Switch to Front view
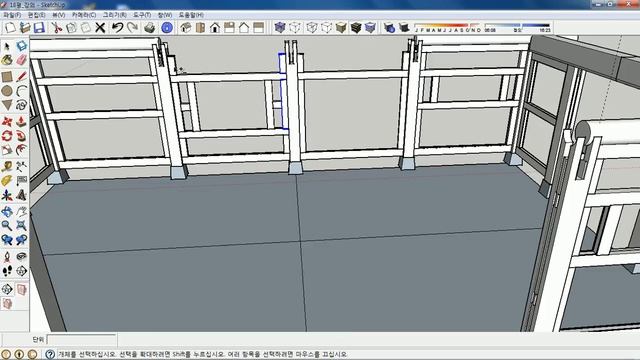640x360 pixels. [x=215, y=28]
